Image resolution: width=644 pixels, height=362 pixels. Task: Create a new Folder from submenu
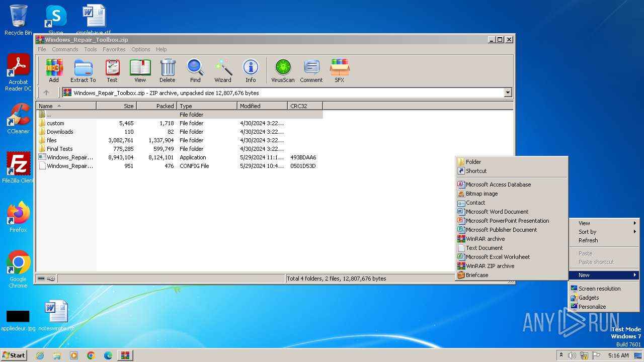511,162
